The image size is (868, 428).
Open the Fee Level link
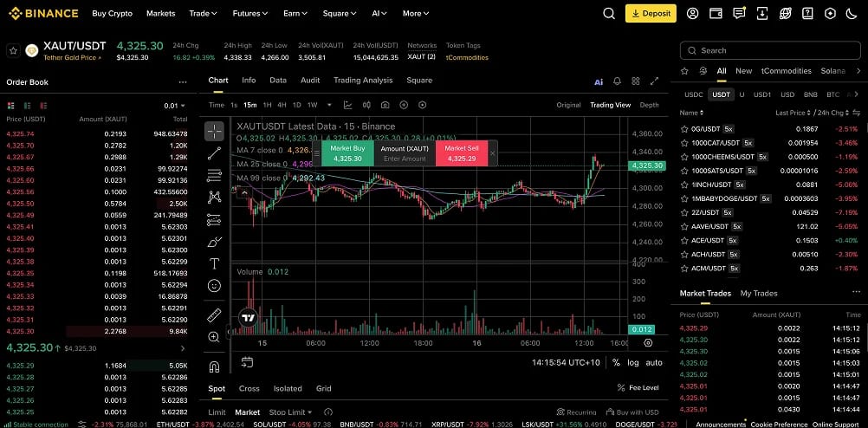(638, 388)
